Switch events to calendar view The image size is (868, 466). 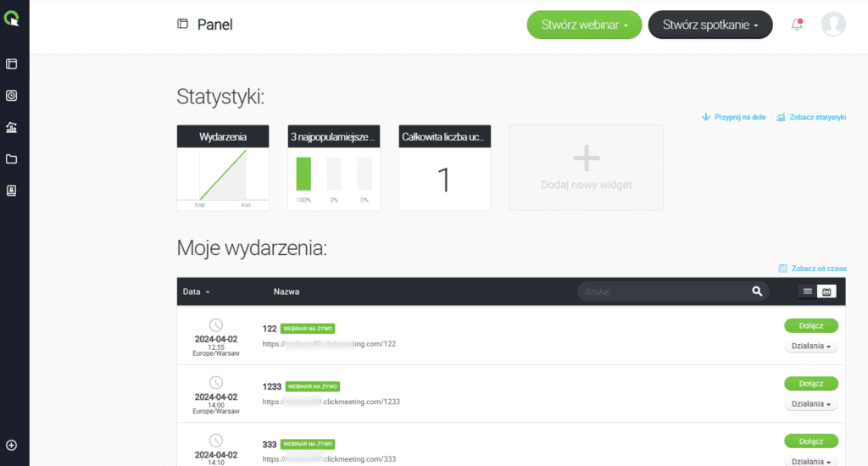point(826,291)
